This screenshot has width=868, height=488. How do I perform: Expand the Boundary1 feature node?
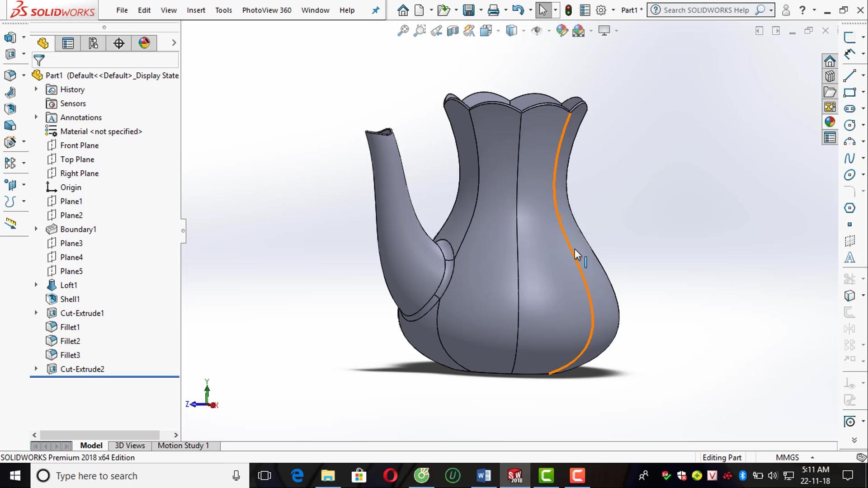pyautogui.click(x=36, y=229)
